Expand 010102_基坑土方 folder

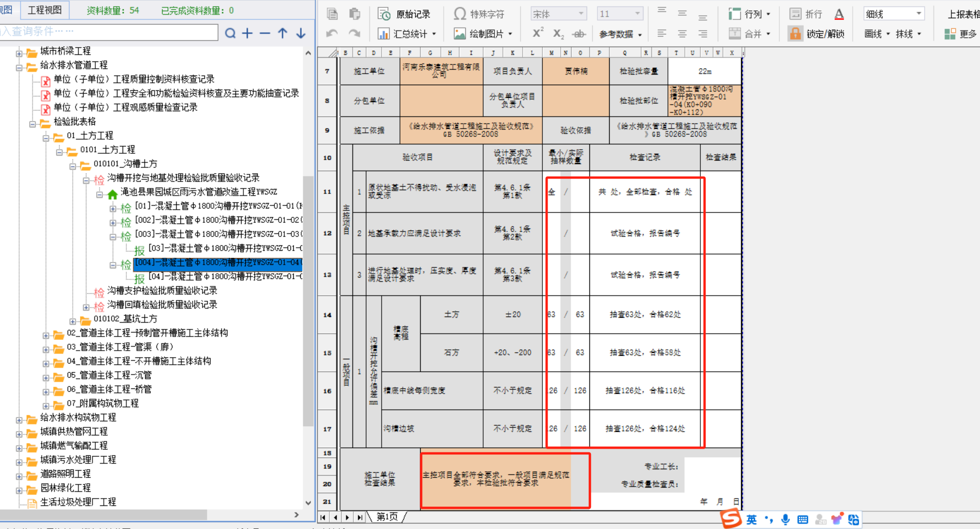pyautogui.click(x=73, y=321)
